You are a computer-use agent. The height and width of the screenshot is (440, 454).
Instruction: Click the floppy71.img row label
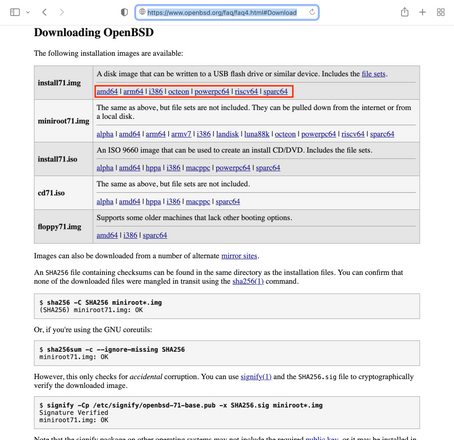59,226
